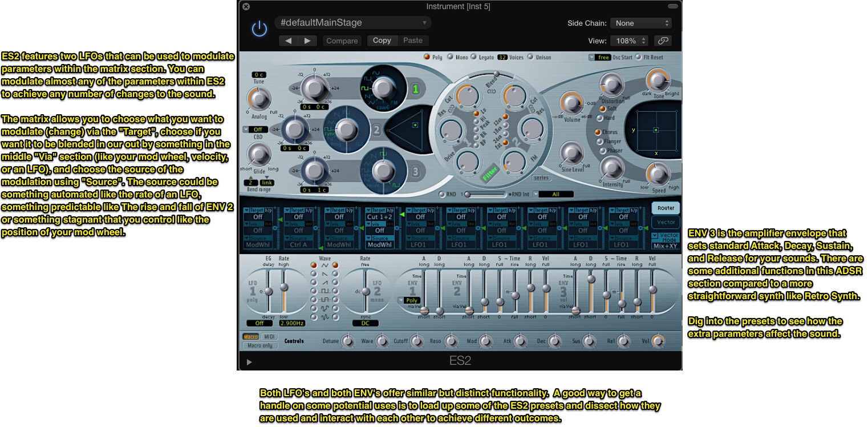
Task: Click the Paste button
Action: [413, 41]
